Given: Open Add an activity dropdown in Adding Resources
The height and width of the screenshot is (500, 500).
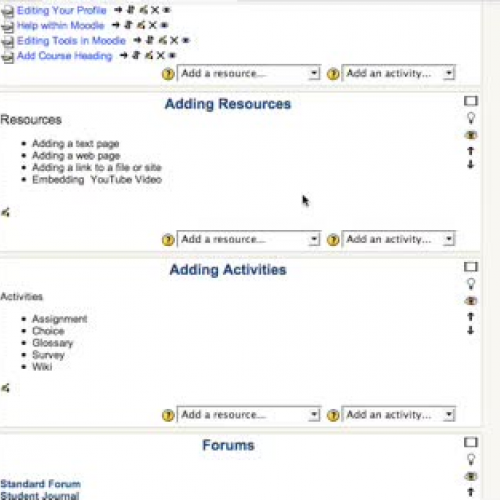Looking at the screenshot, I should [399, 239].
